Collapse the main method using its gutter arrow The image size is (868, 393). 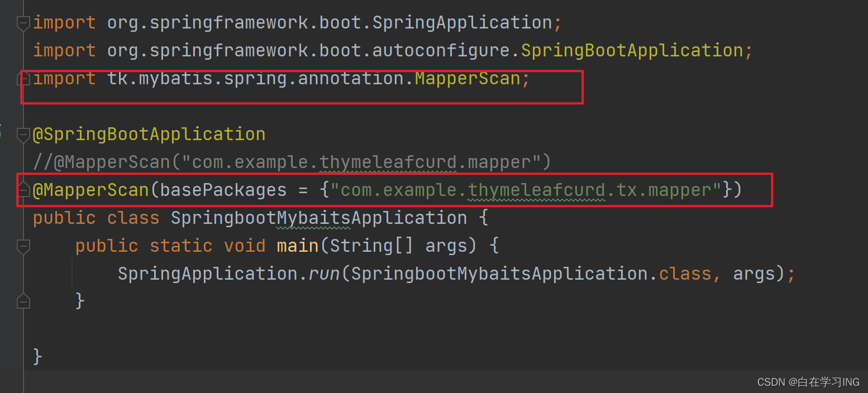[23, 246]
